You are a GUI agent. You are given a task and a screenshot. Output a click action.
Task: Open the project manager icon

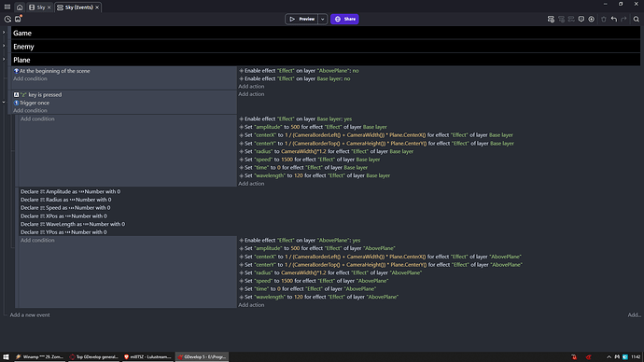[7, 19]
